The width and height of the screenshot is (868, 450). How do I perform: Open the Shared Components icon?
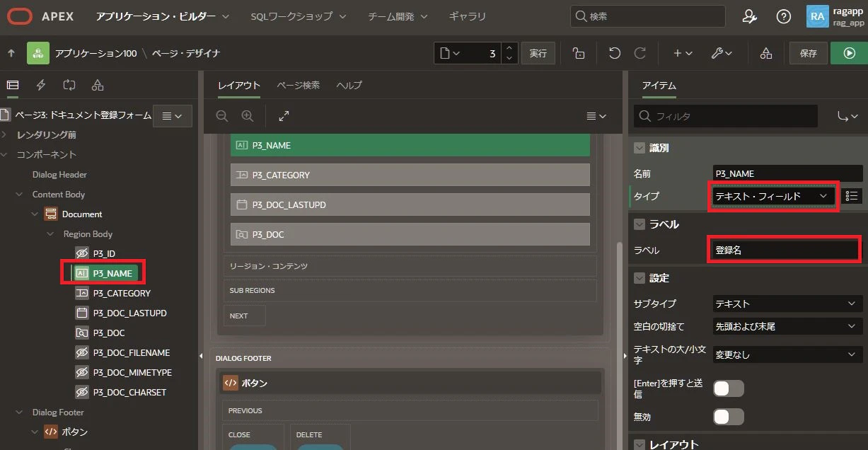point(766,53)
